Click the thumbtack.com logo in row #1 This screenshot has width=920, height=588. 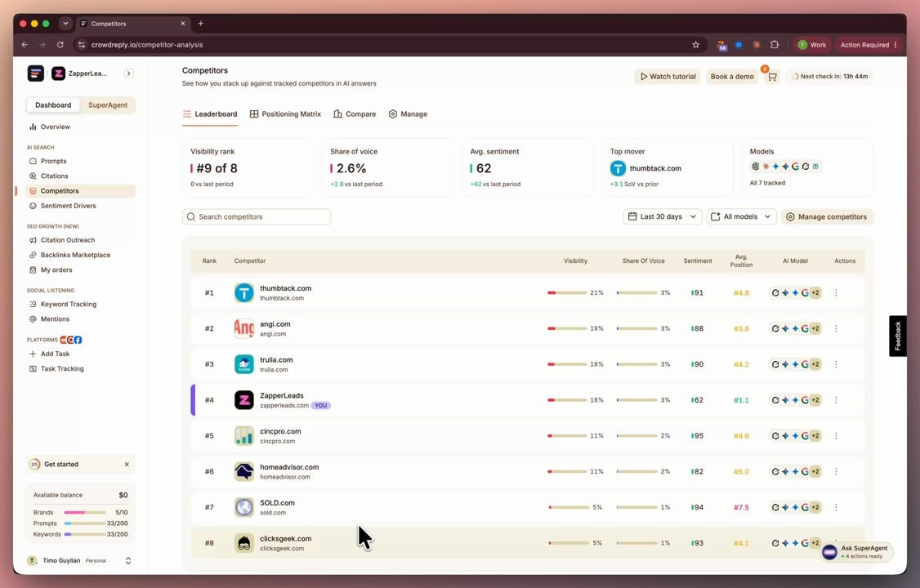click(244, 292)
